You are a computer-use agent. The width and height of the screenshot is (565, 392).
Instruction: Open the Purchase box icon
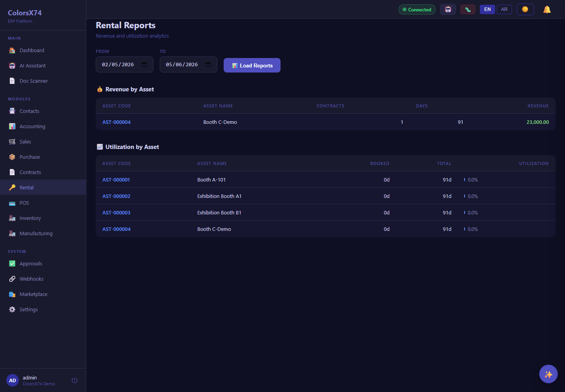(x=12, y=157)
